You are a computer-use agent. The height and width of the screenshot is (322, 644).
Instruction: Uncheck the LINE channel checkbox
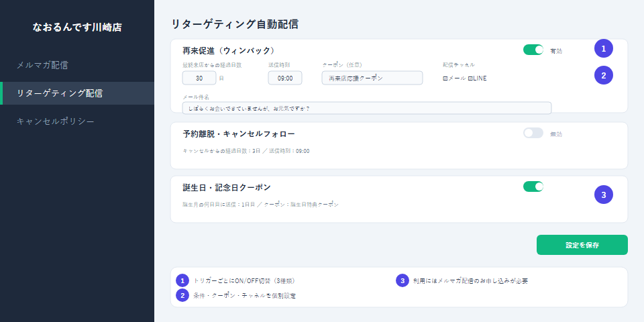[x=470, y=78]
